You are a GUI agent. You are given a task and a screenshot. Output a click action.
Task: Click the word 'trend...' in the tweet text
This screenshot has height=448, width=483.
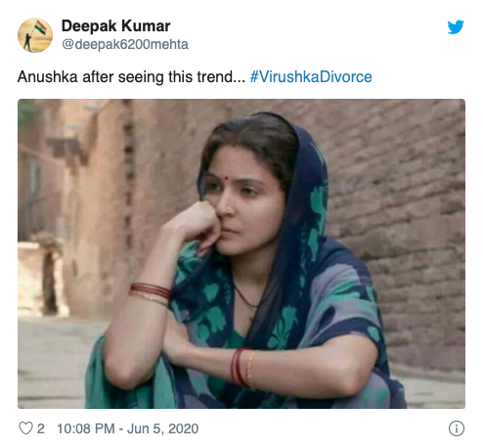[x=221, y=77]
